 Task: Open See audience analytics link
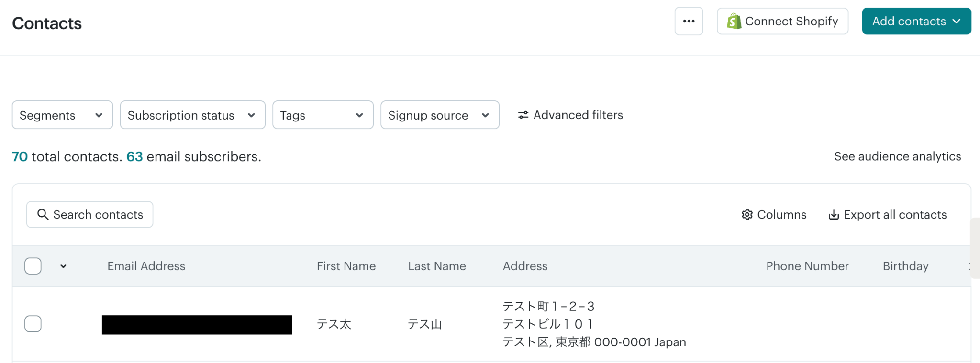tap(897, 156)
